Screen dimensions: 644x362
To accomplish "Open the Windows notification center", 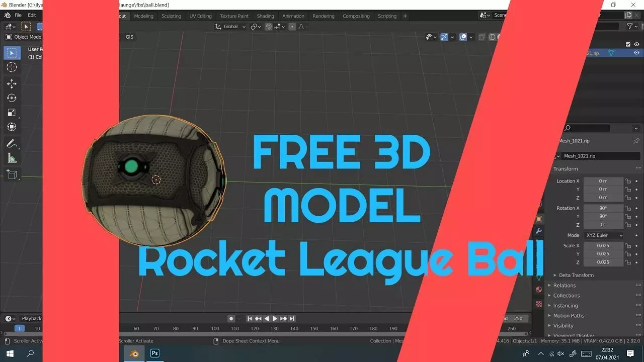I will click(630, 353).
